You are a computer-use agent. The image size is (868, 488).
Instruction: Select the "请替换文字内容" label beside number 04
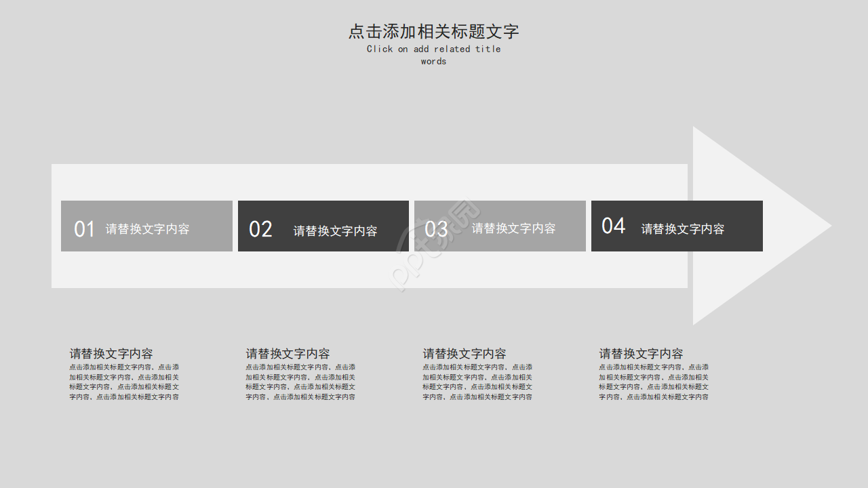point(682,229)
